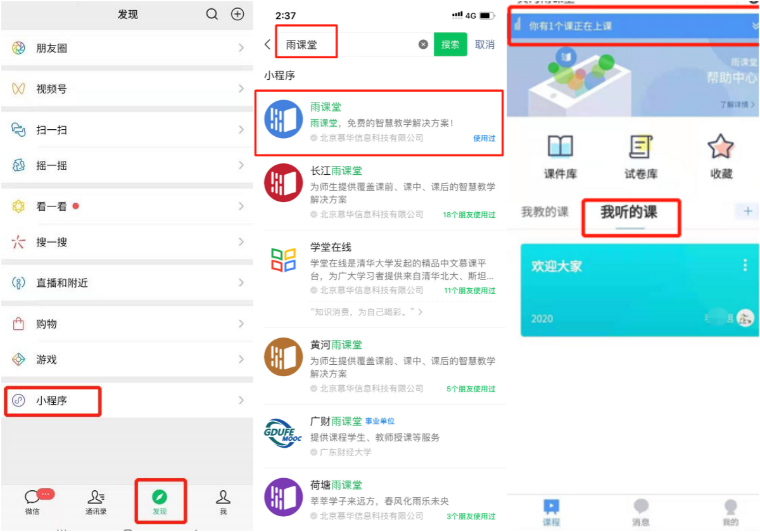Open the 小程序 mini programs entry
Image resolution: width=760 pixels, height=532 pixels.
[x=52, y=400]
